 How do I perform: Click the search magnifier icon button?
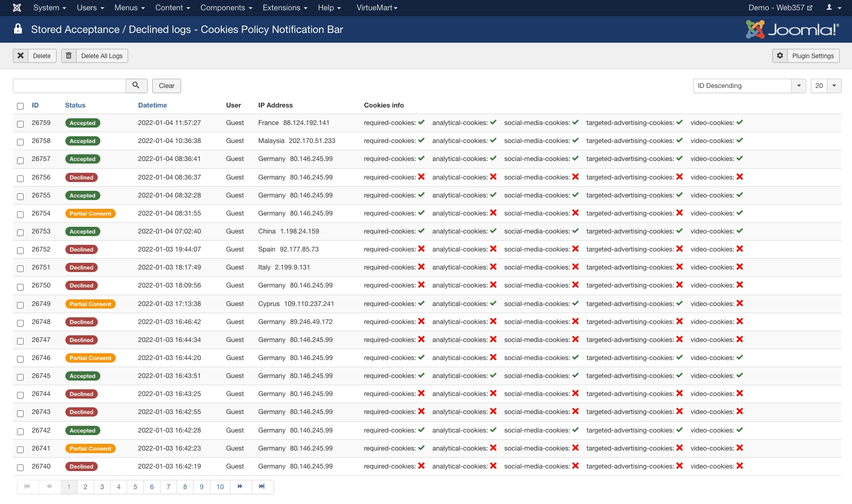(136, 86)
